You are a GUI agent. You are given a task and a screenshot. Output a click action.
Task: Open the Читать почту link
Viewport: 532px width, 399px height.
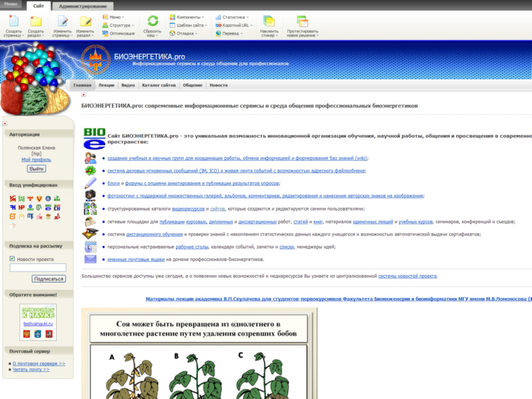[31, 369]
